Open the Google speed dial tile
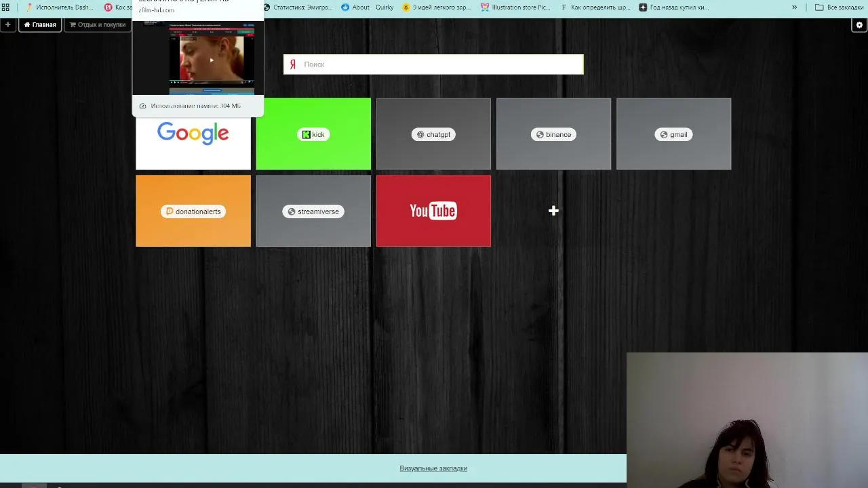This screenshot has width=868, height=488. tap(193, 134)
